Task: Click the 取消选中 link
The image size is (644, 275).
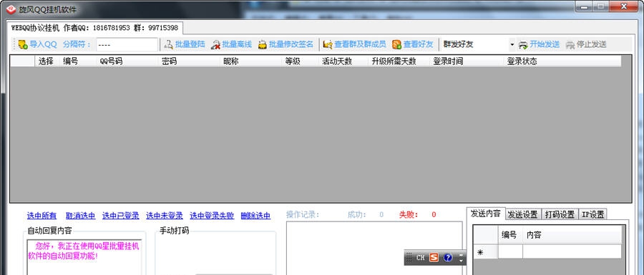Action: pos(80,216)
